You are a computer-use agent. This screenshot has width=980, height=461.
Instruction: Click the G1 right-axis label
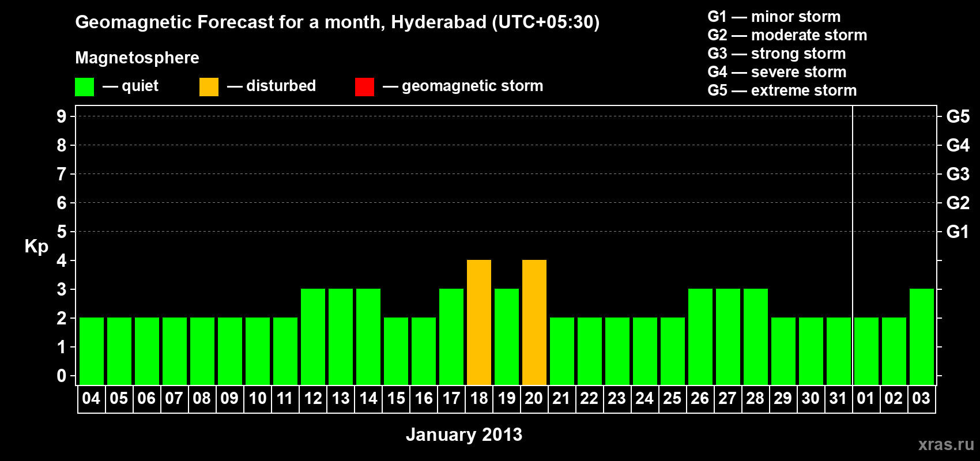click(958, 232)
